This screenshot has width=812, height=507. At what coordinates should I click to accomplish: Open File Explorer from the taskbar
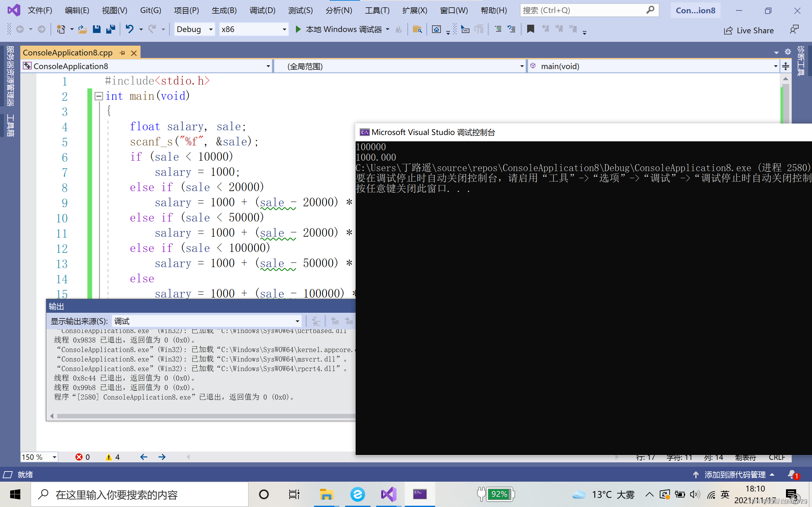click(326, 494)
